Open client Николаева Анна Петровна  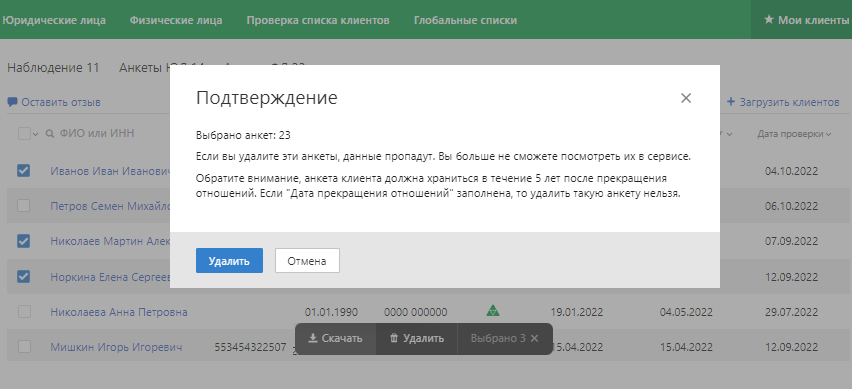[119, 312]
